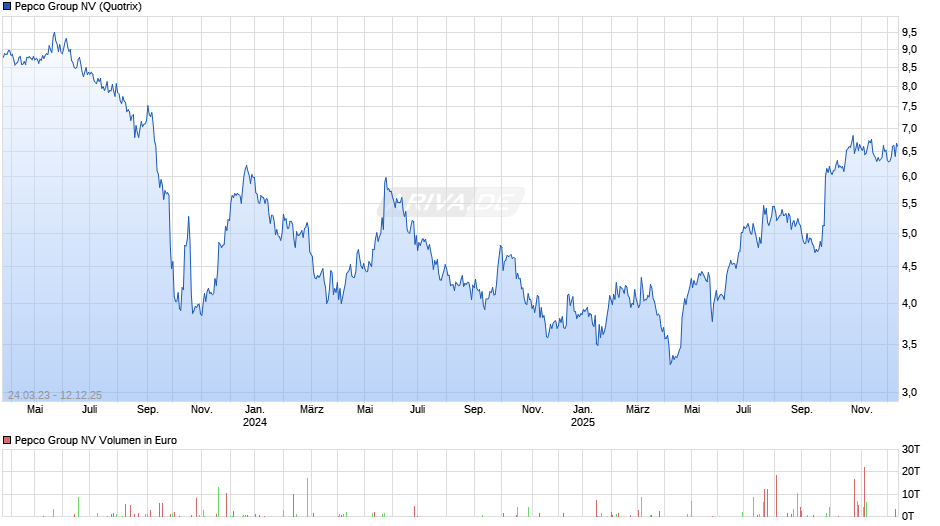Screen dimensions: 940x526
Task: Click the price axis label 4,5
Action: pos(909,266)
